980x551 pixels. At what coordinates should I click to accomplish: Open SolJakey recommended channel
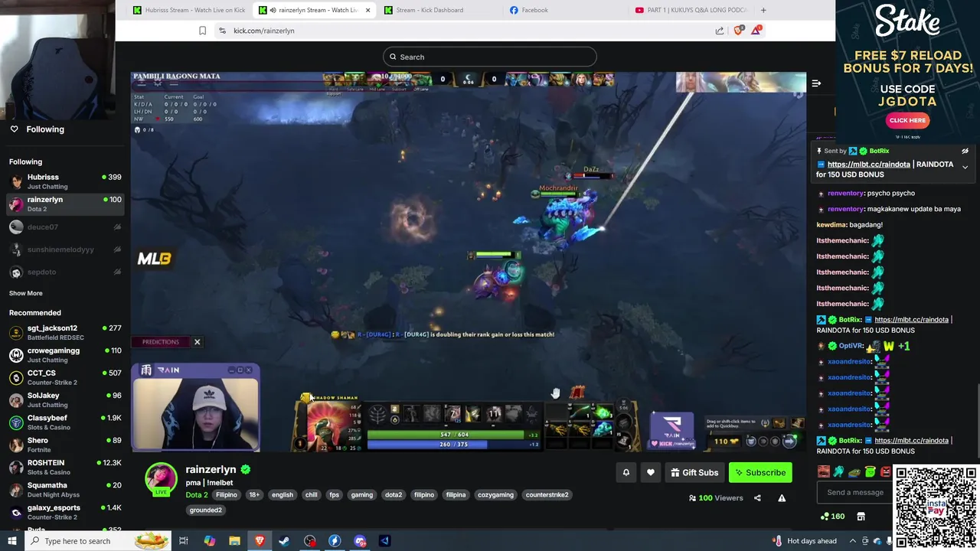coord(65,399)
